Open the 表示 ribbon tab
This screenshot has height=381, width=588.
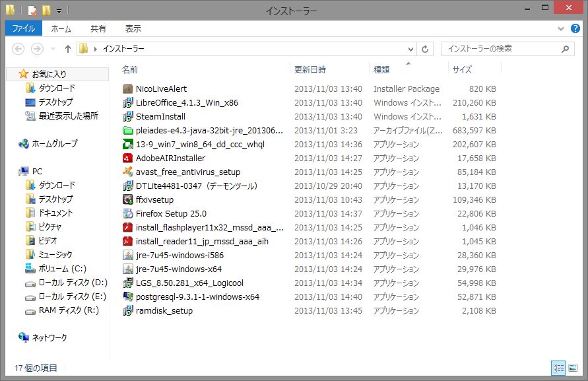coord(133,28)
